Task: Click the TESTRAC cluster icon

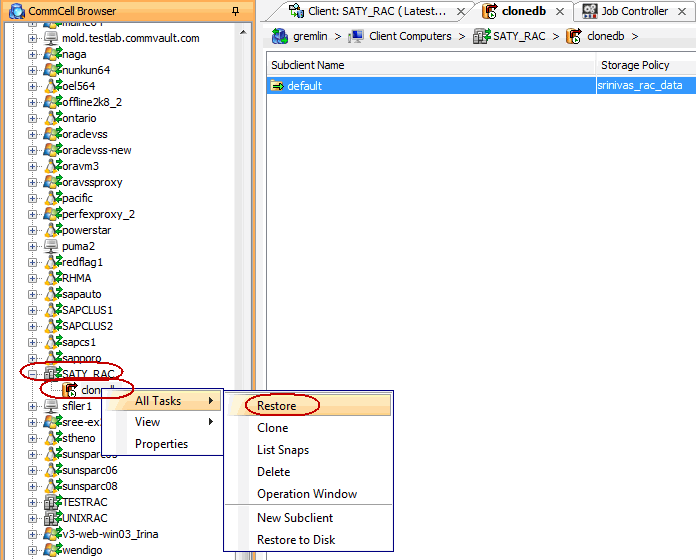Action: (53, 502)
